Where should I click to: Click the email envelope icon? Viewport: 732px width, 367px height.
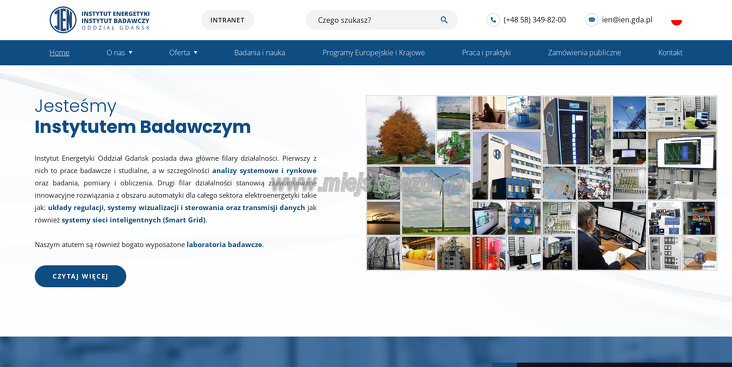591,20
